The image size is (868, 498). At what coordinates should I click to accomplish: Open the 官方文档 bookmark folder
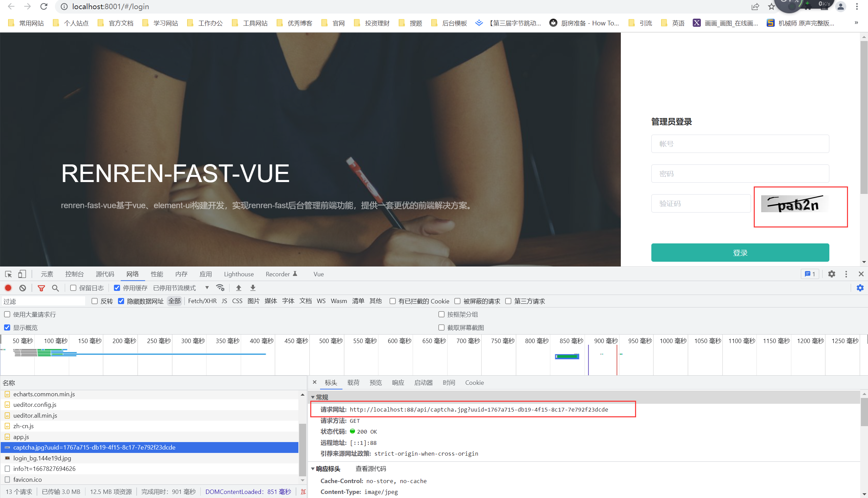(116, 23)
